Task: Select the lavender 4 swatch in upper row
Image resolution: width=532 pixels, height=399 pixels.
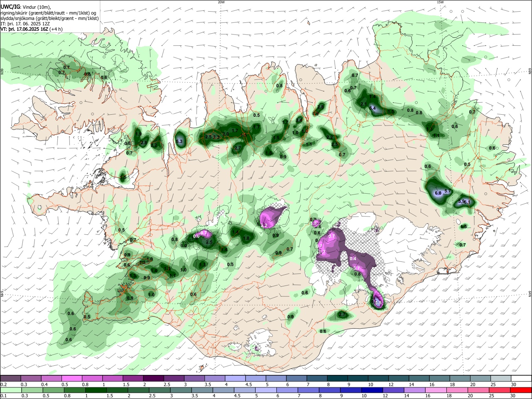Action: [235, 378]
